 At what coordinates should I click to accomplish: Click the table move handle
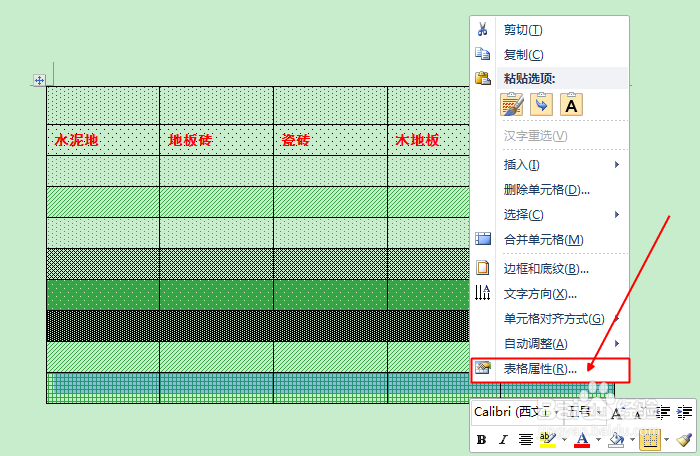tap(39, 80)
